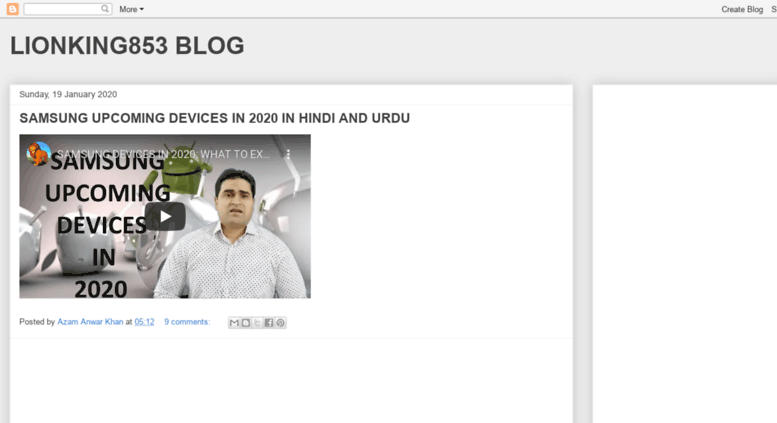Click the Sunday, 19 January 2020 date header
The image size is (777, 423).
pos(68,94)
